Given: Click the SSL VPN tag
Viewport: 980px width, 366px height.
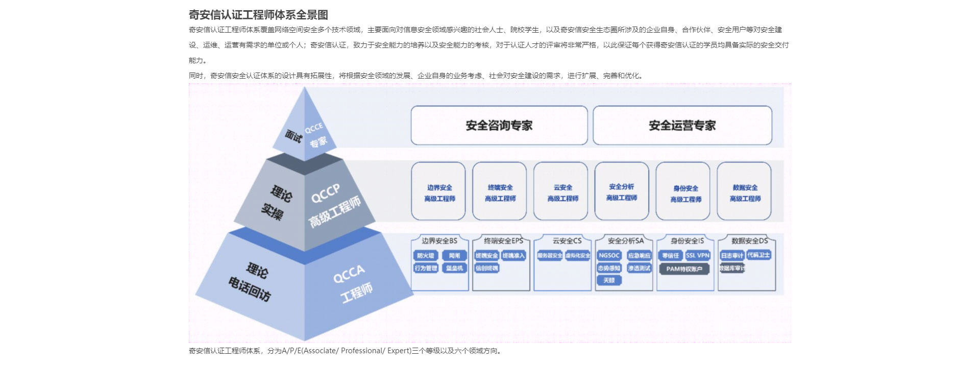Looking at the screenshot, I should [698, 256].
